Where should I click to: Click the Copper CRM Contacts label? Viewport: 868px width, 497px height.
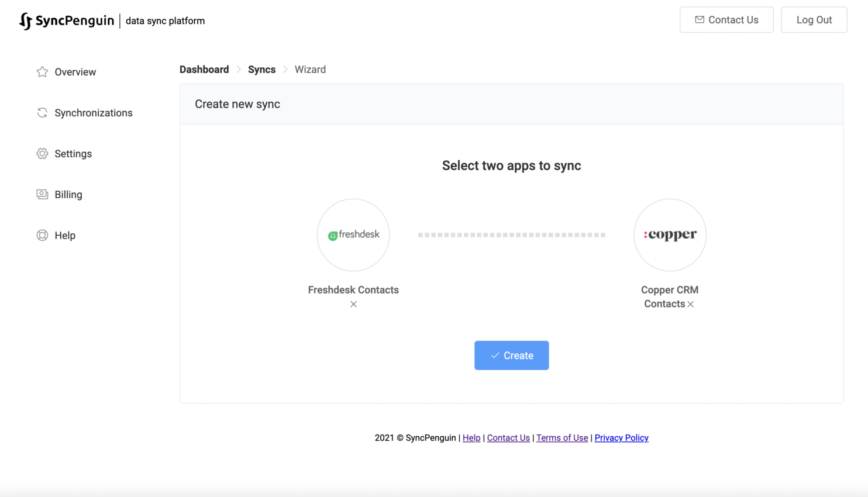tap(670, 297)
